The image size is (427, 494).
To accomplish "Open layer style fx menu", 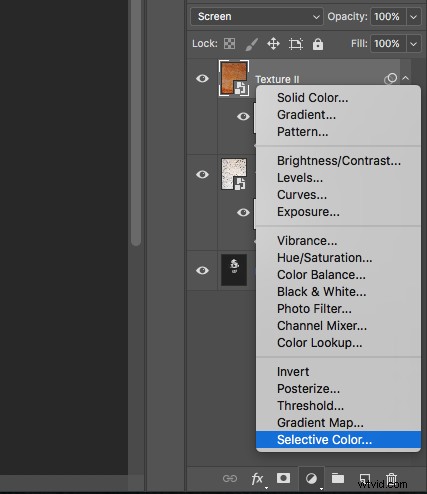I will (258, 479).
